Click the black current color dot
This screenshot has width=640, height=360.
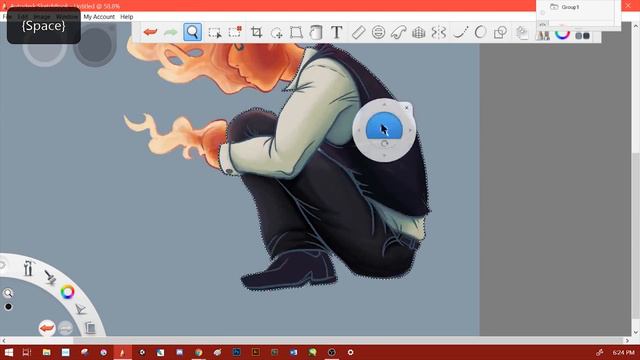coord(8,307)
